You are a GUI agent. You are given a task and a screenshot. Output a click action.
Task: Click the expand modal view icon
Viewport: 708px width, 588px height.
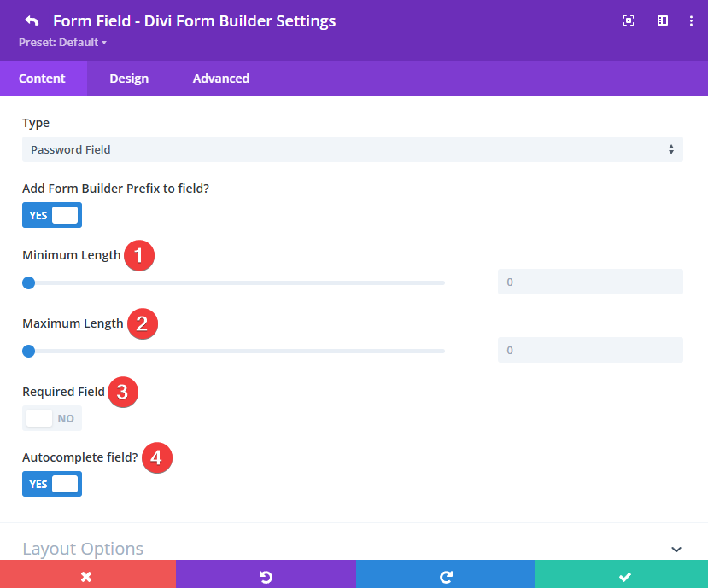click(x=629, y=20)
